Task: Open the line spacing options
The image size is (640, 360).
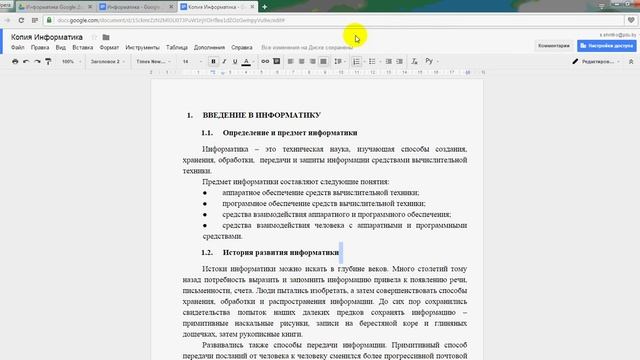Action: pos(340,62)
